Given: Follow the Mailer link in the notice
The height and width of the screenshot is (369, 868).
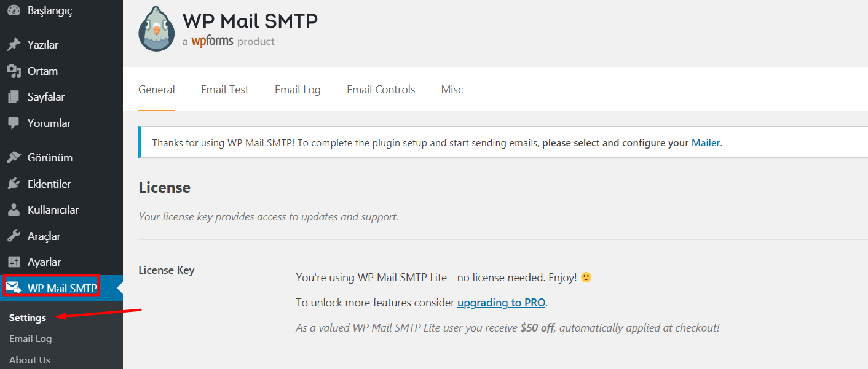Looking at the screenshot, I should coord(706,143).
